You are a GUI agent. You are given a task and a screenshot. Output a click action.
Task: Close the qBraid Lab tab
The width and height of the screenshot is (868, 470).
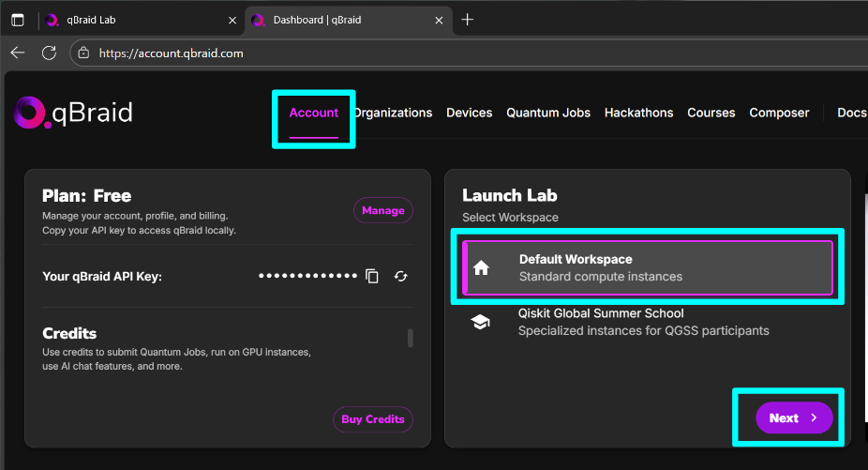[232, 21]
